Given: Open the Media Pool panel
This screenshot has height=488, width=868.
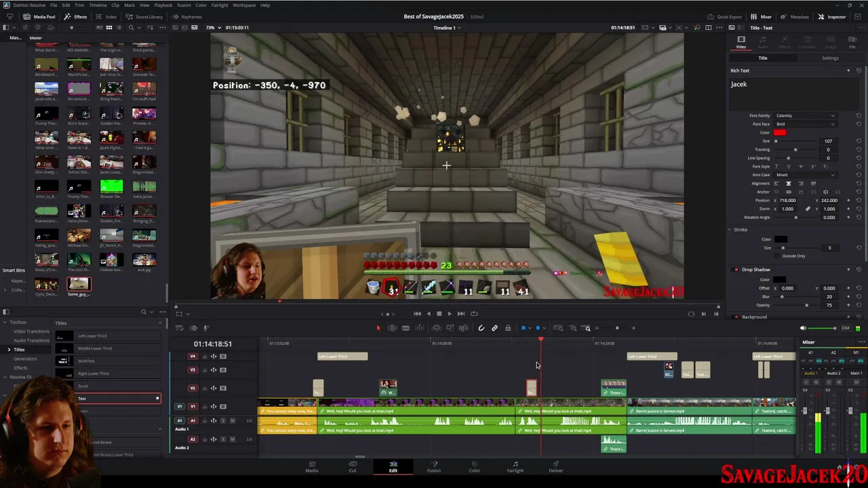Looking at the screenshot, I should click(40, 16).
